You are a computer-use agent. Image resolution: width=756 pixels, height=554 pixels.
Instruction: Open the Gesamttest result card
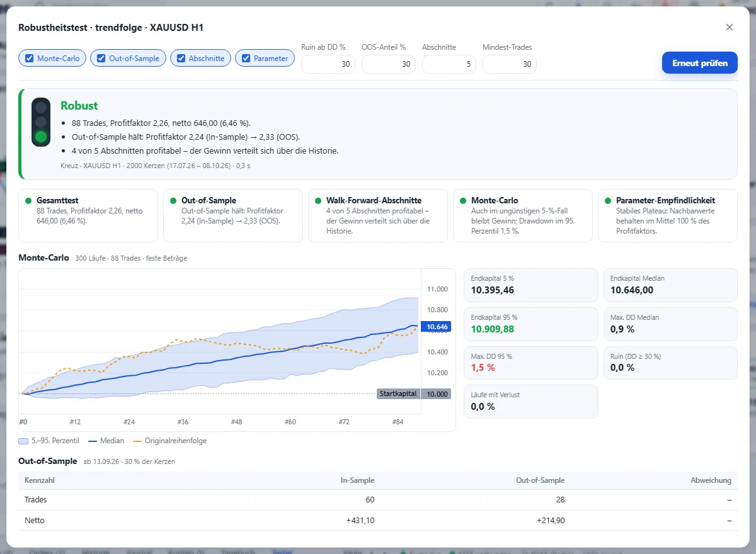click(88, 216)
